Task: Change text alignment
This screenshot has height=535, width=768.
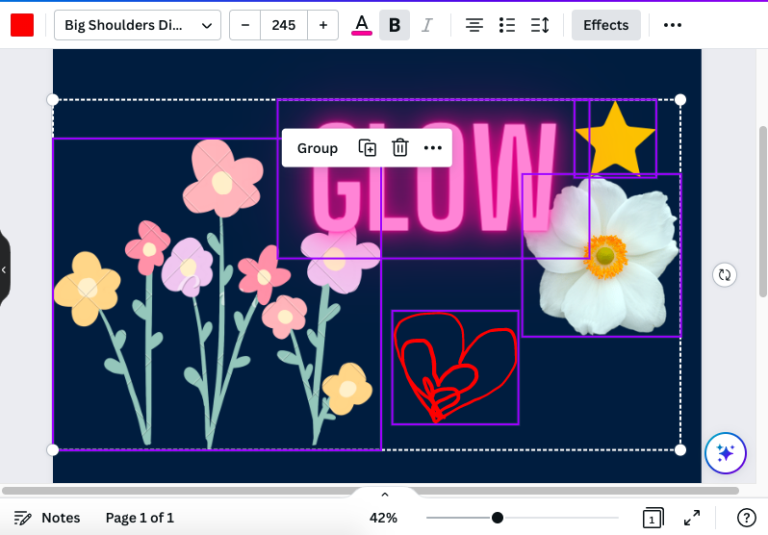Action: pyautogui.click(x=474, y=25)
